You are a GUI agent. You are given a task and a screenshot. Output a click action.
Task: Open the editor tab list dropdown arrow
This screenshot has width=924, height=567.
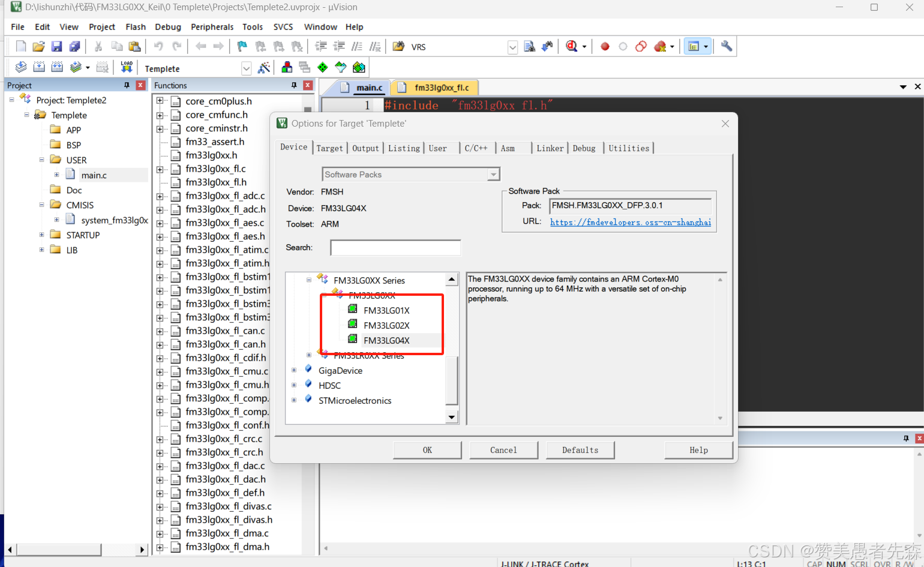(903, 87)
